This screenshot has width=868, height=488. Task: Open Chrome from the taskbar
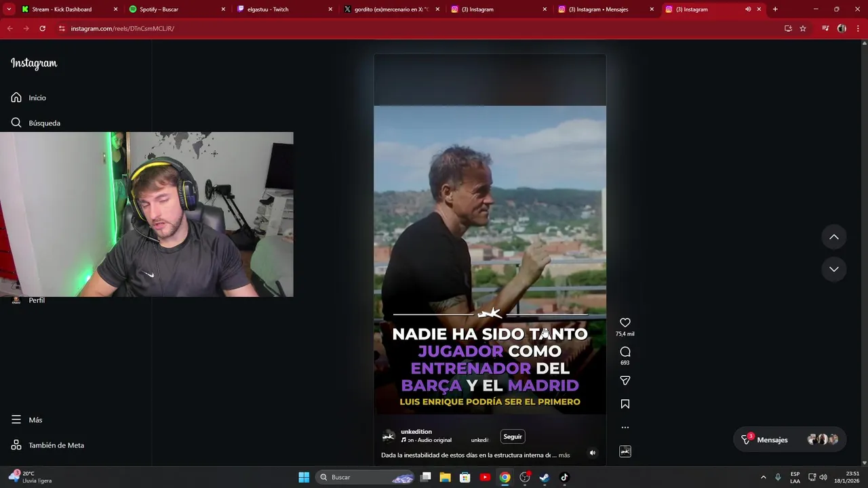[505, 477]
